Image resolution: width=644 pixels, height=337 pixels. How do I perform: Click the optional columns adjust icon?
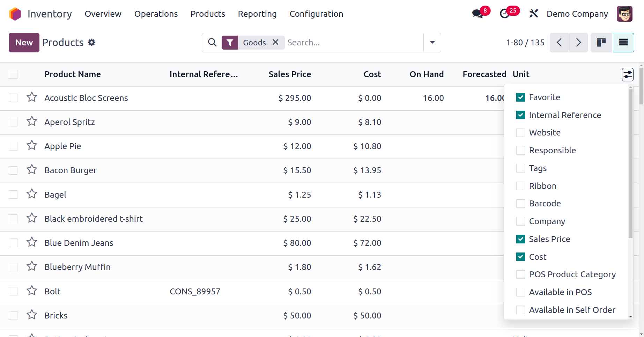[628, 74]
